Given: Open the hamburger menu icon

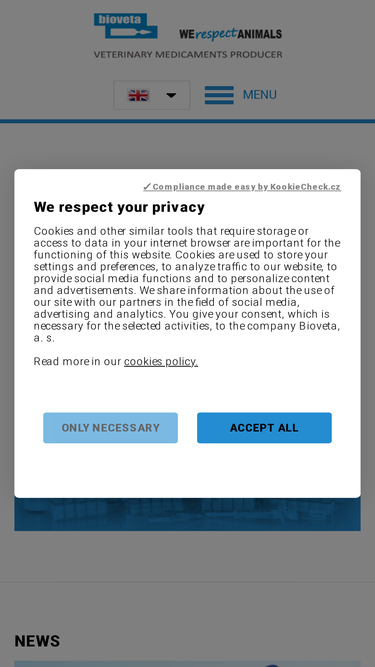Looking at the screenshot, I should coord(219,95).
